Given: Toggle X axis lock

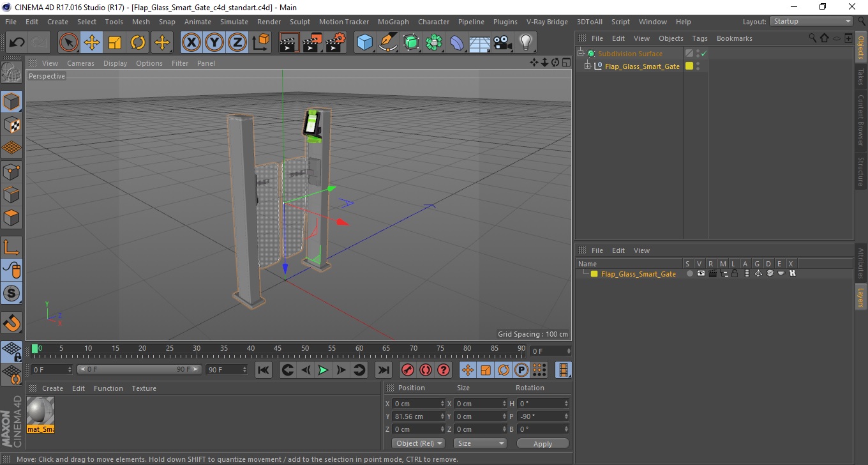Looking at the screenshot, I should pos(191,43).
